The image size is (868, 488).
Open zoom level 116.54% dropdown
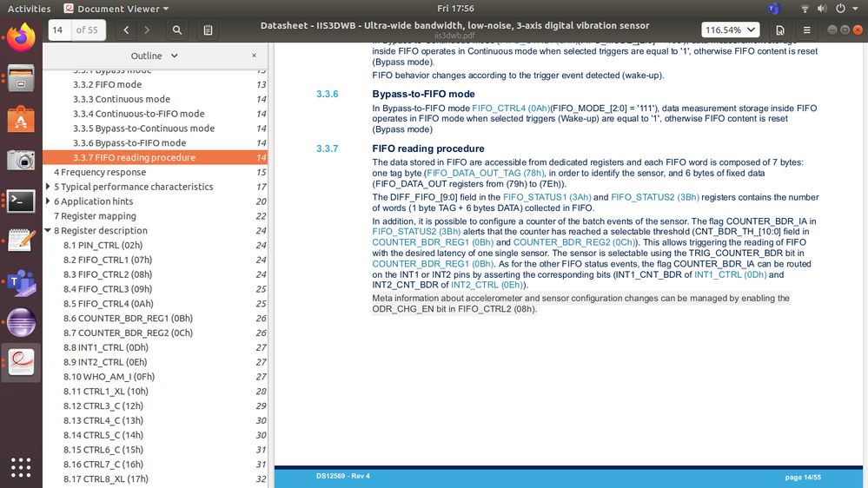coord(730,30)
